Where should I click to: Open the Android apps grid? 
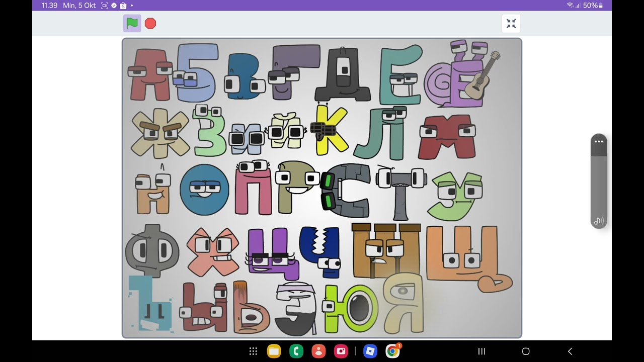pyautogui.click(x=253, y=351)
